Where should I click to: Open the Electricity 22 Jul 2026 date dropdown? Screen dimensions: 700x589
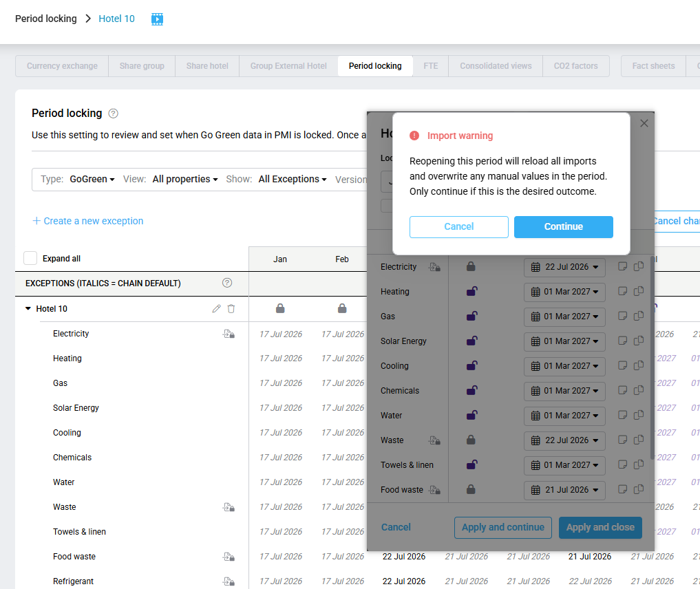click(x=564, y=267)
